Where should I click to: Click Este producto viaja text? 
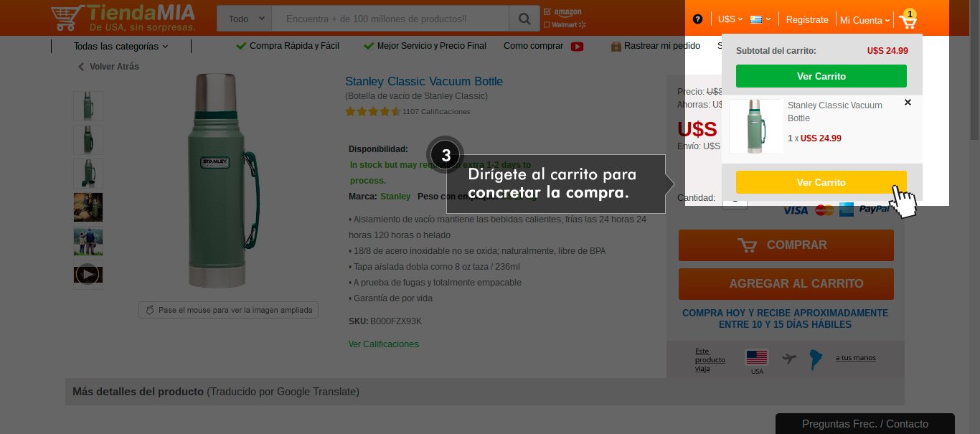click(710, 359)
